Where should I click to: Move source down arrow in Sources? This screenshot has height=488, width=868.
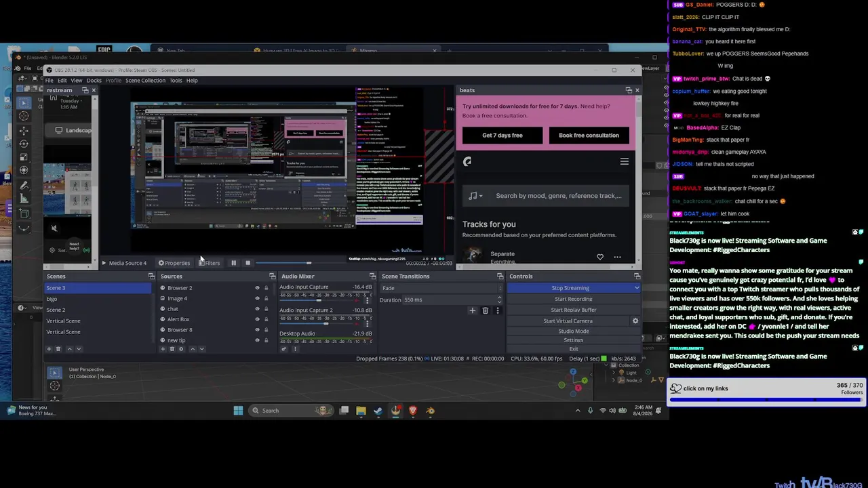[x=201, y=349]
